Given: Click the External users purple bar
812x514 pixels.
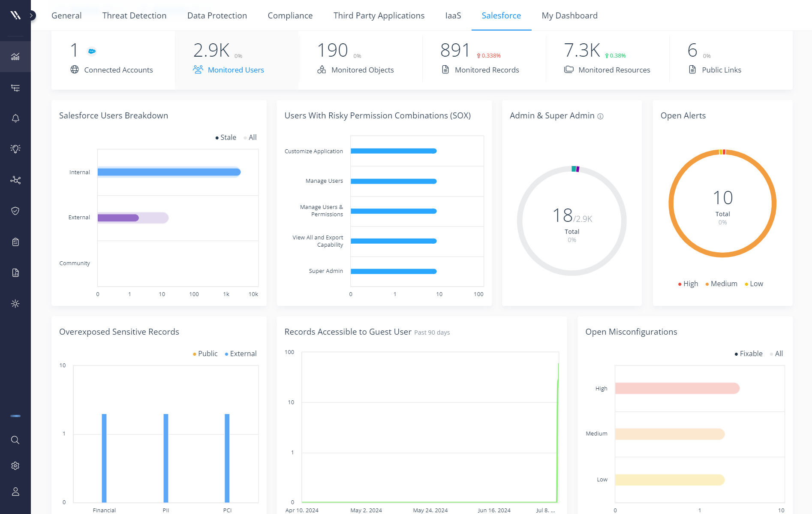Looking at the screenshot, I should pos(118,218).
